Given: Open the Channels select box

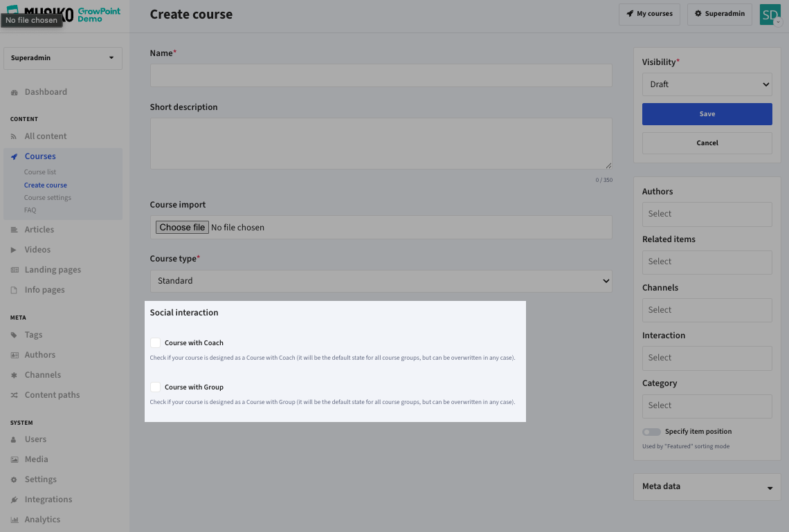Looking at the screenshot, I should coord(707,310).
